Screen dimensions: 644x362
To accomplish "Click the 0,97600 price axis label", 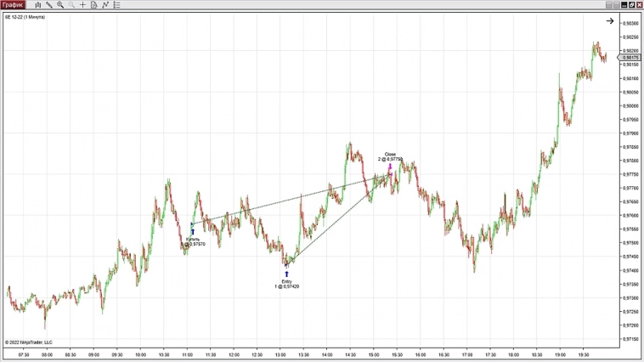I will (630, 216).
